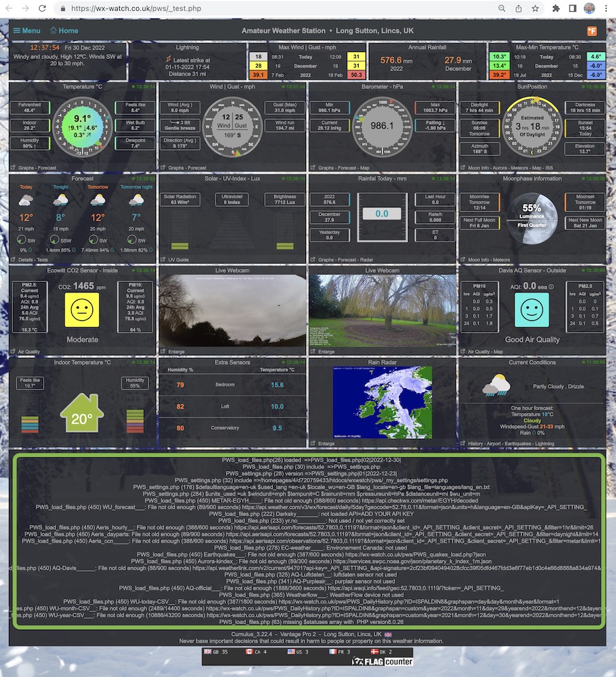Screen dimensions: 616x677
Task: Click the Tomorrow night forecast weather icon
Action: [136, 200]
